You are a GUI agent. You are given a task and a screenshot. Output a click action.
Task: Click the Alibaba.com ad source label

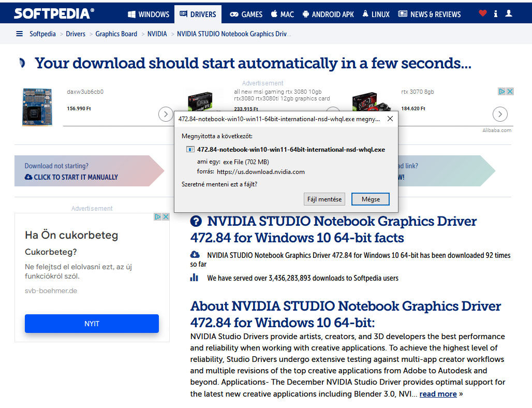(497, 130)
